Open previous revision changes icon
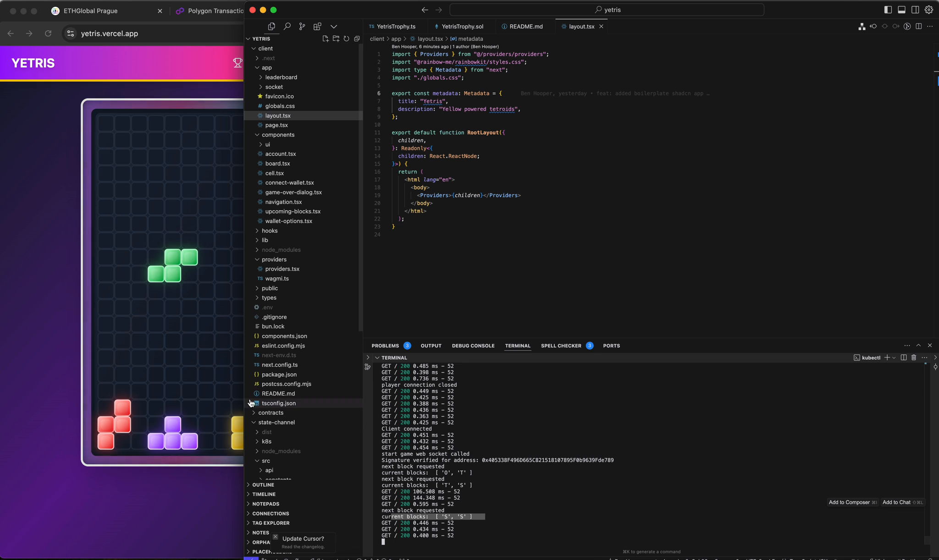Screen dimensions: 939x560 pos(873,27)
